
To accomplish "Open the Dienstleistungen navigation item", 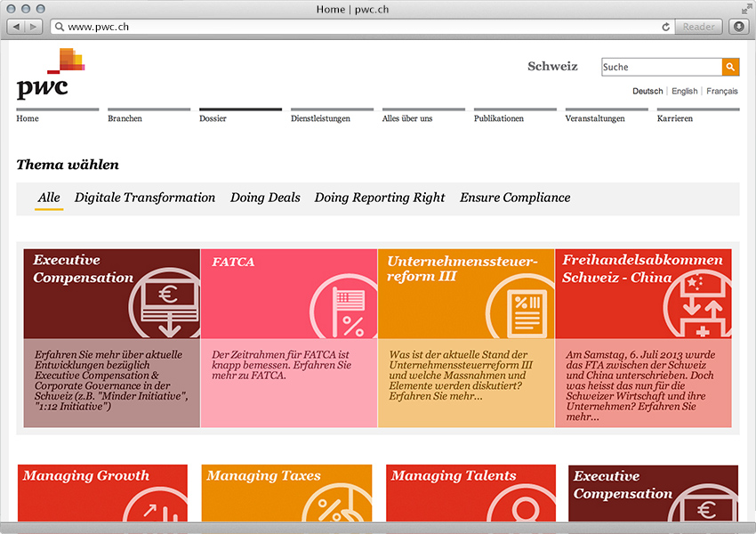I will click(x=320, y=118).
